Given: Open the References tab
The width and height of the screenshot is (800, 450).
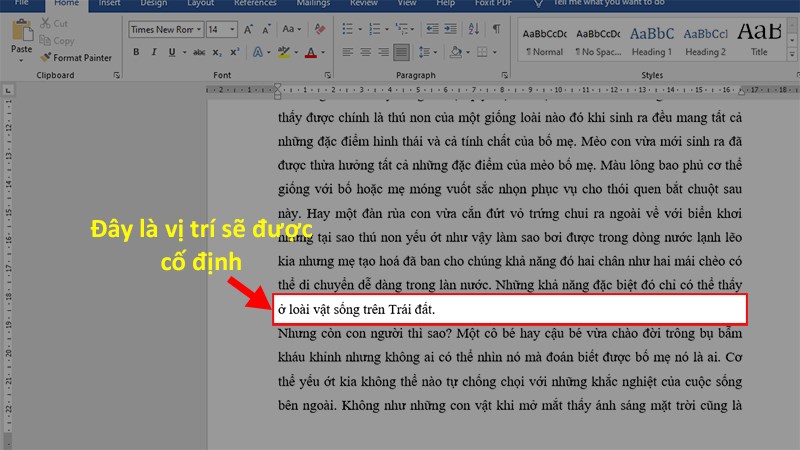Looking at the screenshot, I should click(255, 4).
